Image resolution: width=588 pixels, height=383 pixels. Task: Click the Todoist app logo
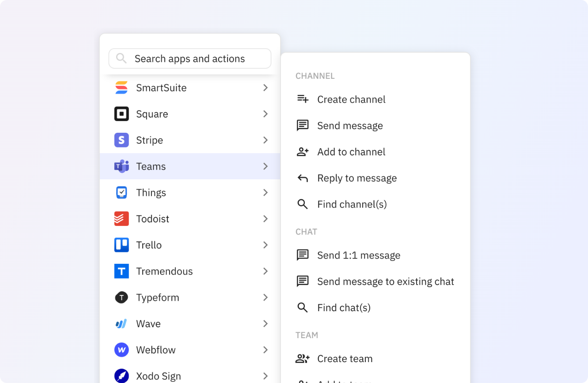pyautogui.click(x=121, y=219)
